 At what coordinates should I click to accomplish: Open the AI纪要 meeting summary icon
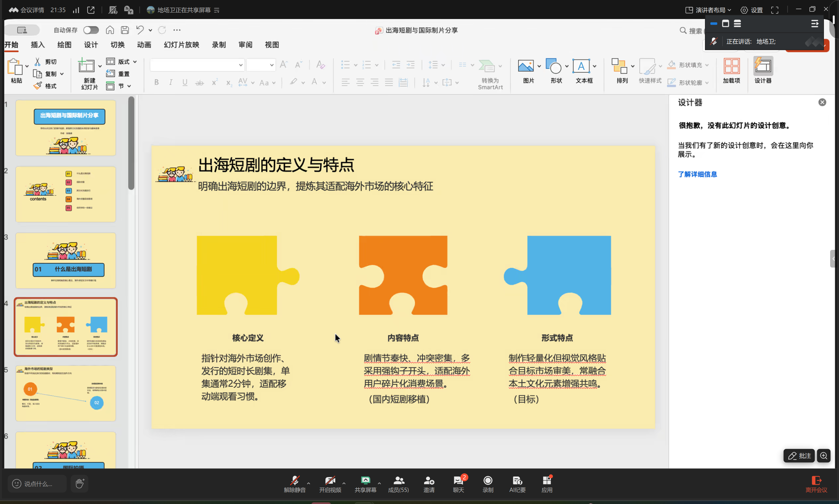coord(517,481)
